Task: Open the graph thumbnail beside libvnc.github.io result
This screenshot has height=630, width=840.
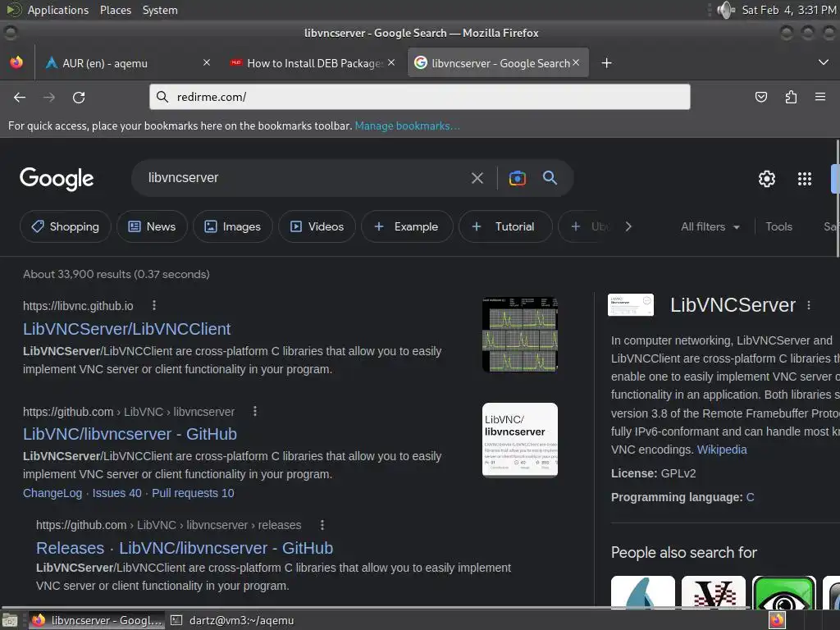Action: [519, 335]
